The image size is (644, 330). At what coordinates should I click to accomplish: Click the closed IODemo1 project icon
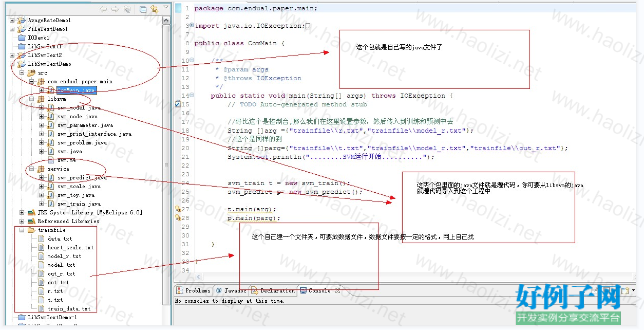(21, 38)
